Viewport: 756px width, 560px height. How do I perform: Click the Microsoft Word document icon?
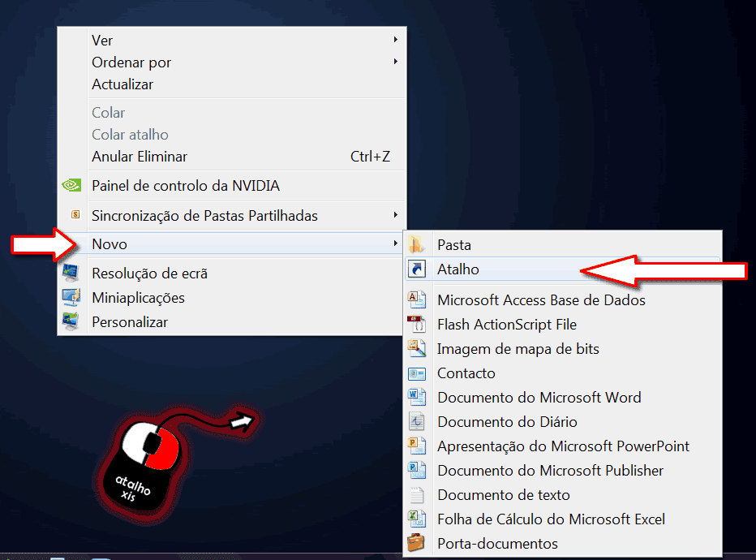pos(417,397)
